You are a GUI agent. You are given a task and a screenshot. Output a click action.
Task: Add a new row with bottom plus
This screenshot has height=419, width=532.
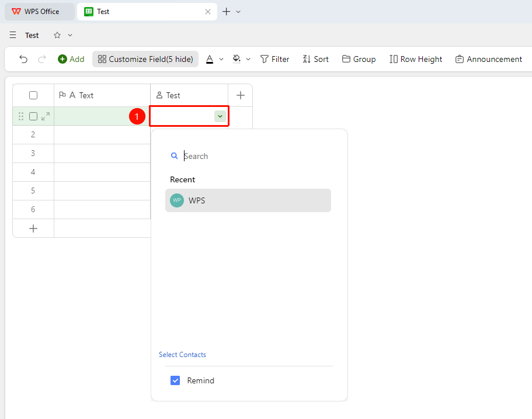(33, 228)
